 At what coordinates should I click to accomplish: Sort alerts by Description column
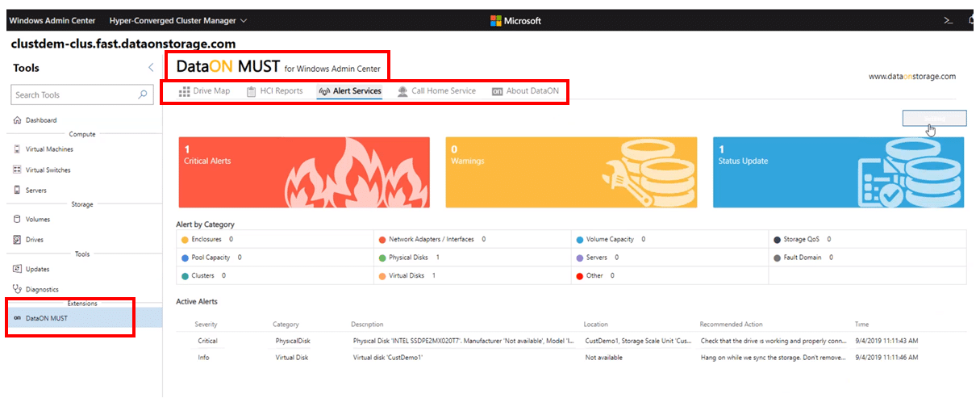click(x=368, y=325)
